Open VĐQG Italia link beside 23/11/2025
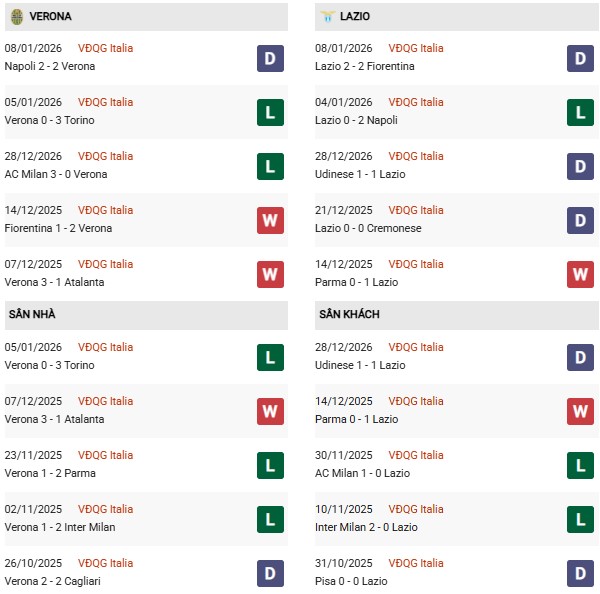Viewport: 600px width, 594px height. 105,455
